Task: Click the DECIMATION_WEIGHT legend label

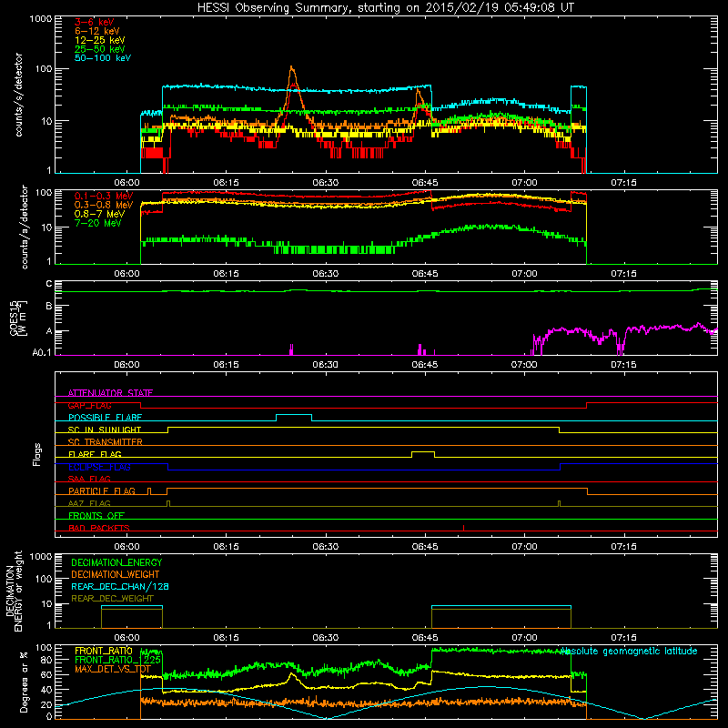Action: pyautogui.click(x=116, y=574)
